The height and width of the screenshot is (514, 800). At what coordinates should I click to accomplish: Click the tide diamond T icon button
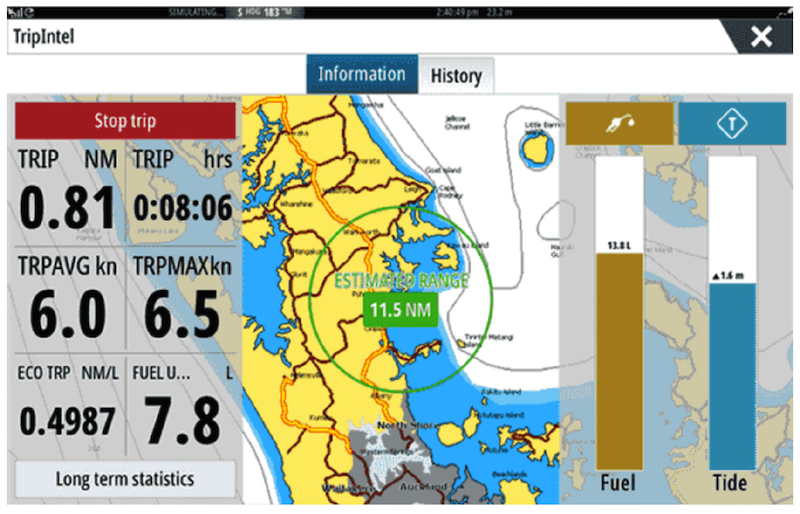tap(732, 123)
